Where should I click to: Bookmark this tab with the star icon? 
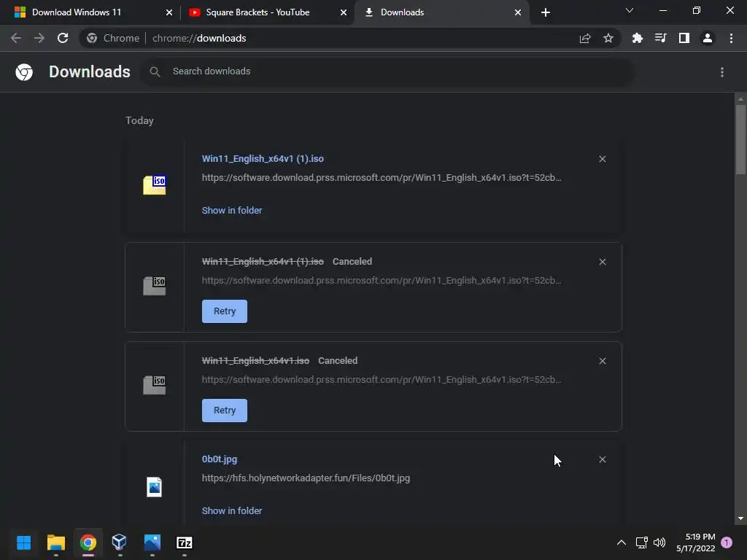tap(608, 38)
